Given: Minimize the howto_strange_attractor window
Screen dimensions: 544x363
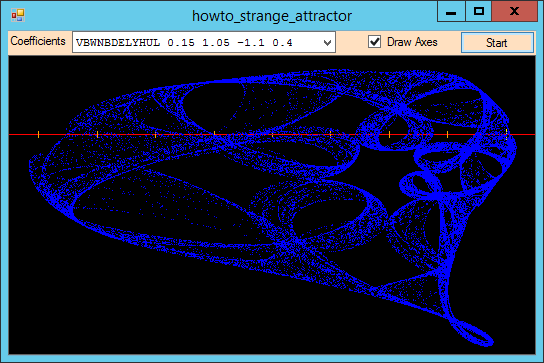Looking at the screenshot, I should 451,12.
